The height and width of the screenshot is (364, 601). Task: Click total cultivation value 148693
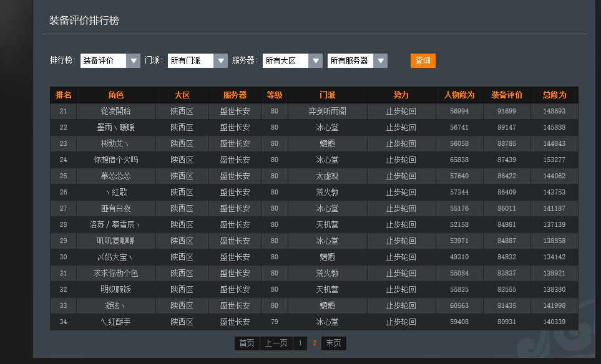[554, 111]
